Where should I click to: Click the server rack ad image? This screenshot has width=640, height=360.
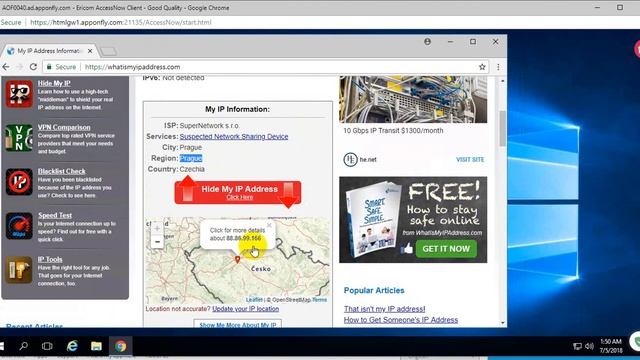pos(413,100)
